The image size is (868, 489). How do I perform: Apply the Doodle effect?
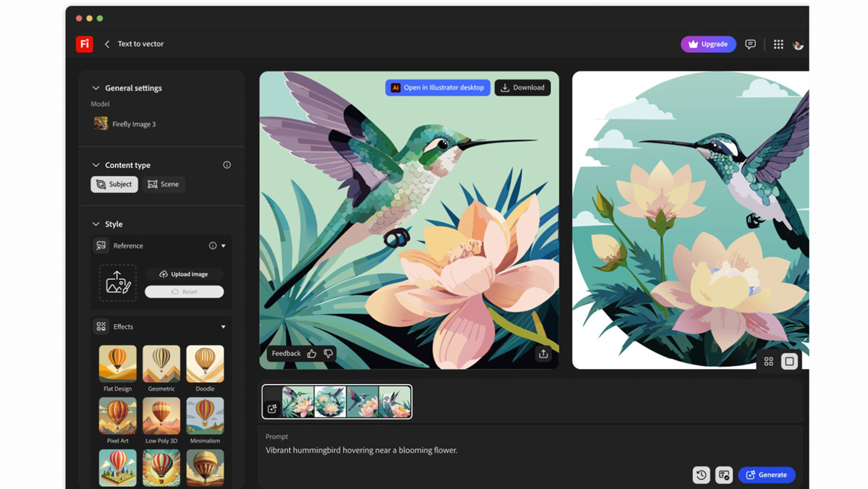coord(205,364)
